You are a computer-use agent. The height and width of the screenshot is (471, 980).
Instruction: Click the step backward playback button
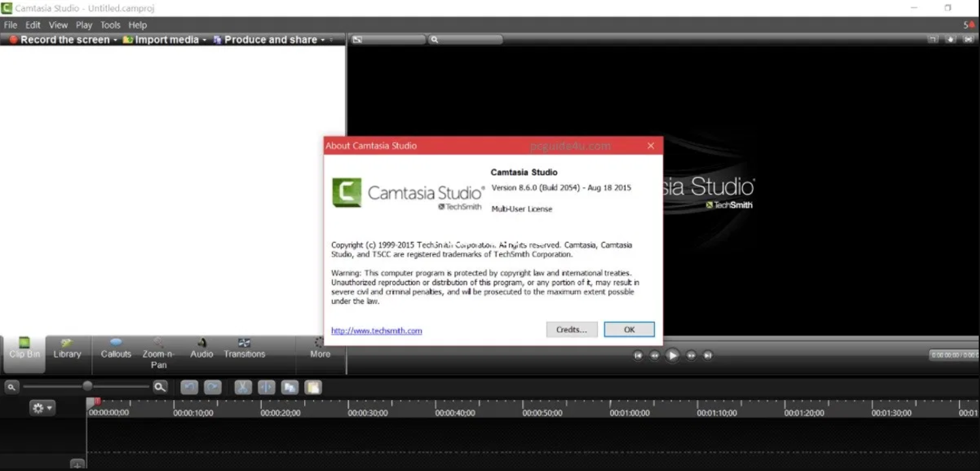(654, 356)
